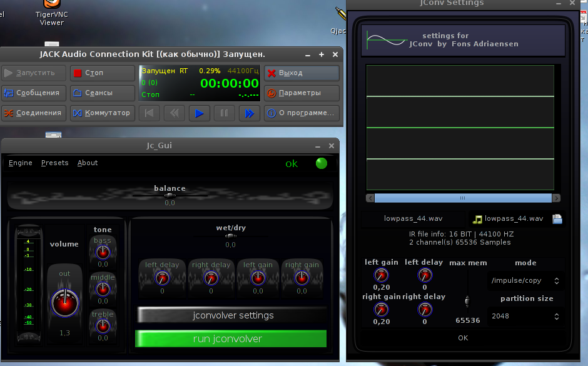Screen dimensions: 588x366
Task: Quit JACK with the Выход button
Action: pyautogui.click(x=302, y=73)
